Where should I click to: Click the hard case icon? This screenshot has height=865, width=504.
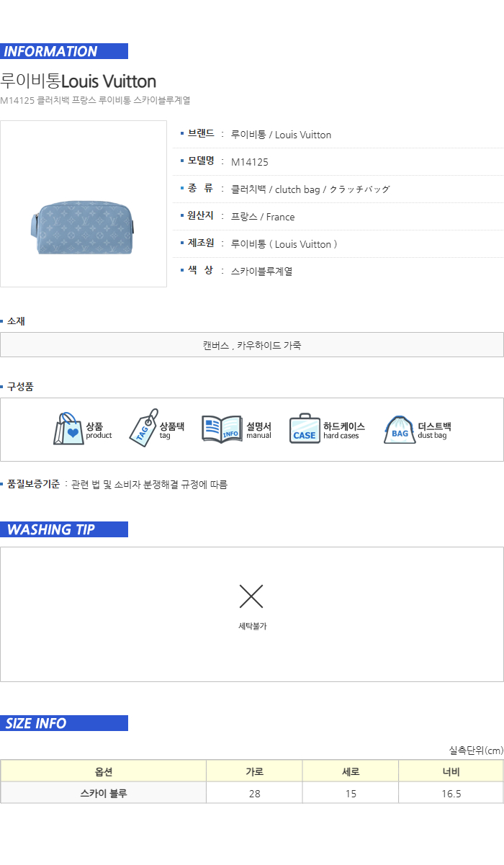pos(305,429)
